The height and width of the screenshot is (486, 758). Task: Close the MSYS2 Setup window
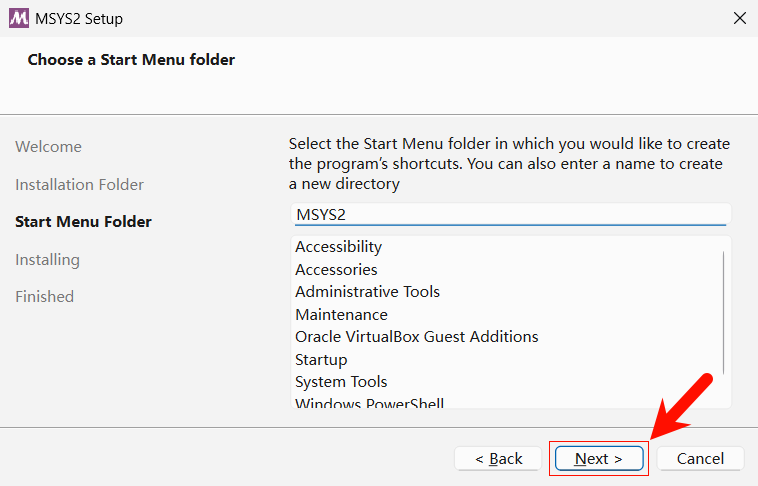[740, 18]
